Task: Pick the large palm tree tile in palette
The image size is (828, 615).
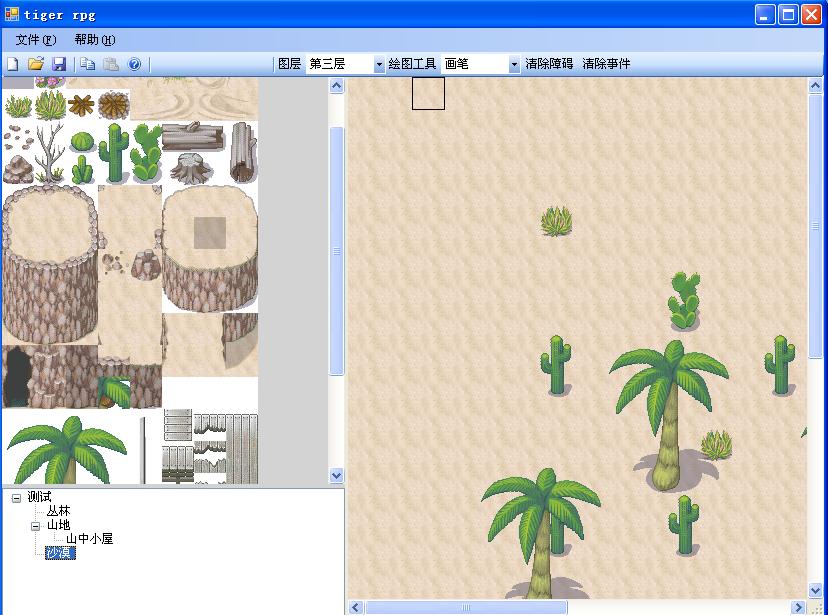Action: pos(67,450)
